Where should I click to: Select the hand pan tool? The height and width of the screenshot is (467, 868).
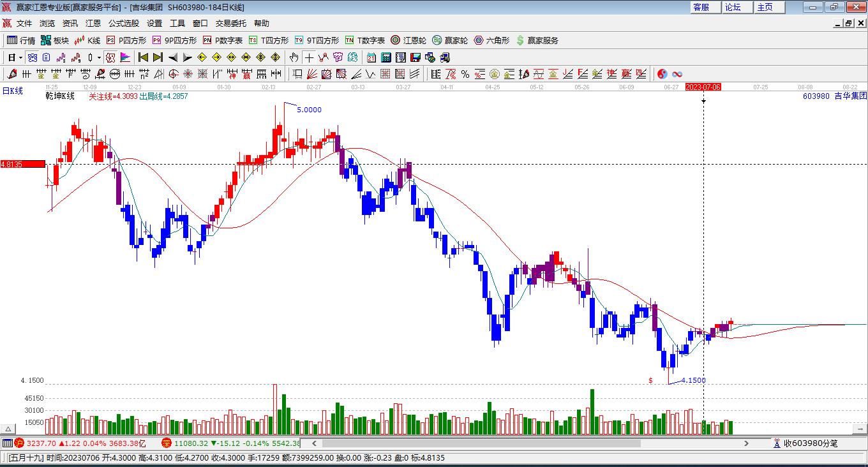(x=294, y=57)
